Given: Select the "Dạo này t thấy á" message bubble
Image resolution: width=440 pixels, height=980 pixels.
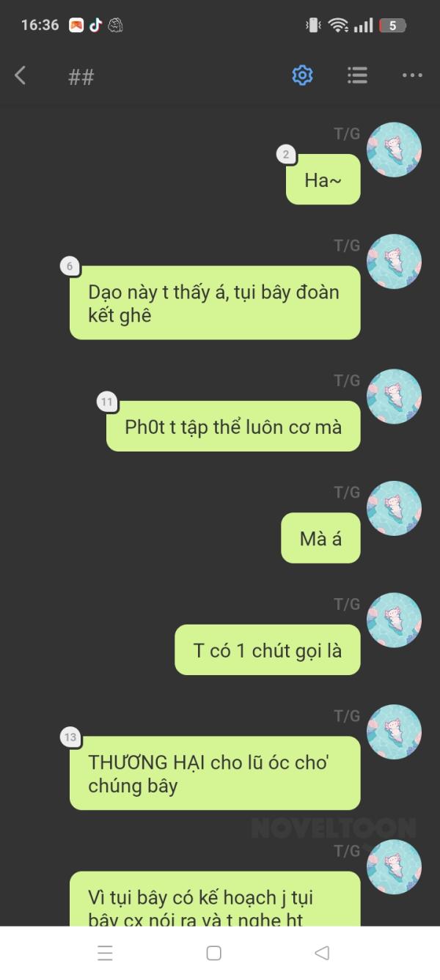Looking at the screenshot, I should [x=215, y=303].
